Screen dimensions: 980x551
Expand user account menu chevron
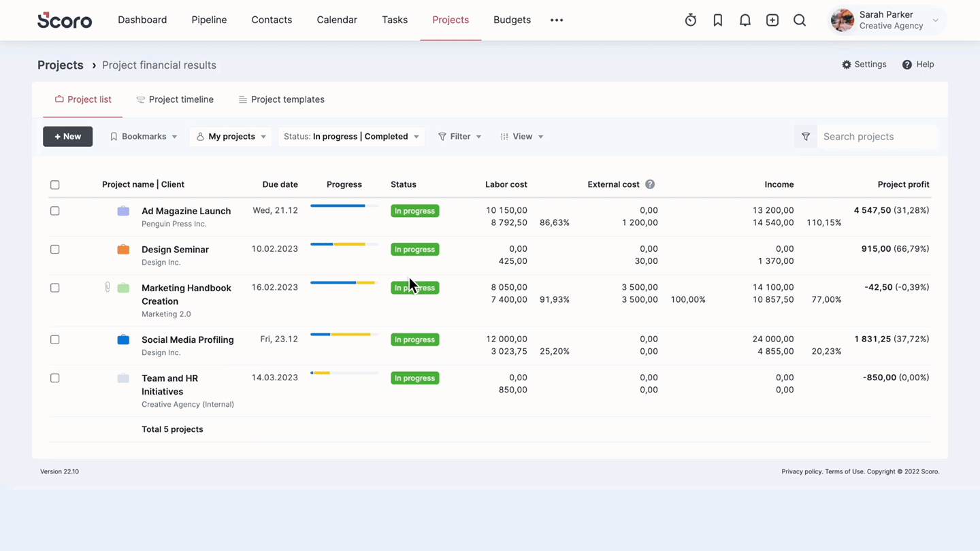tap(936, 20)
